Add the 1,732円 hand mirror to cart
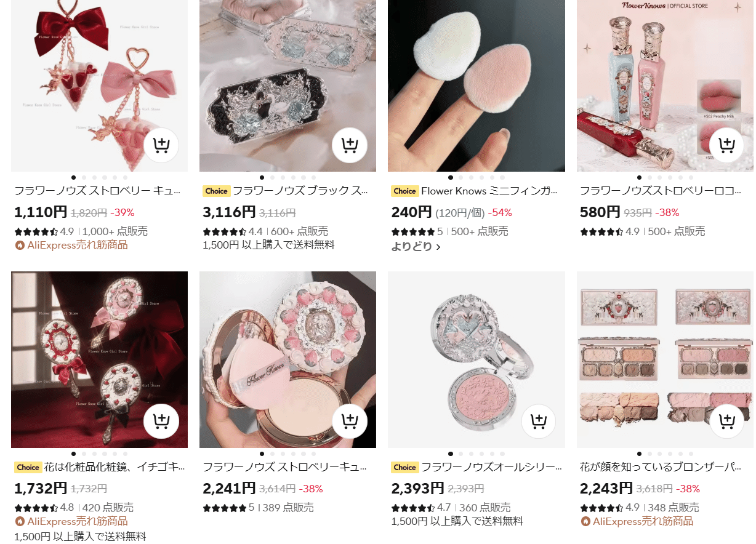 pyautogui.click(x=161, y=421)
